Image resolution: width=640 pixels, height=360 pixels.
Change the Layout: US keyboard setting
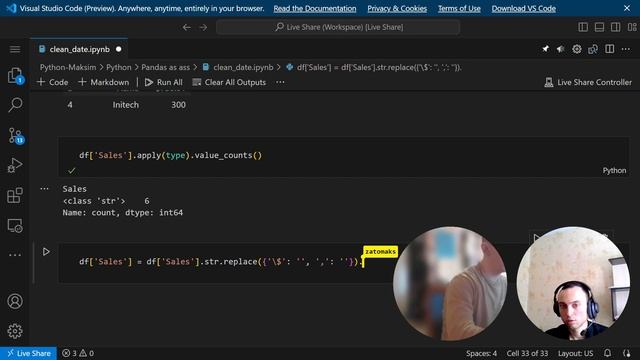tap(576, 353)
